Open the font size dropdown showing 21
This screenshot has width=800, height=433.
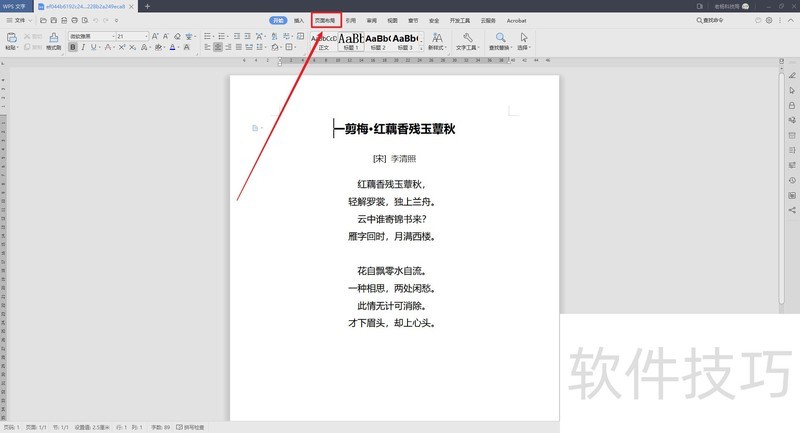130,36
